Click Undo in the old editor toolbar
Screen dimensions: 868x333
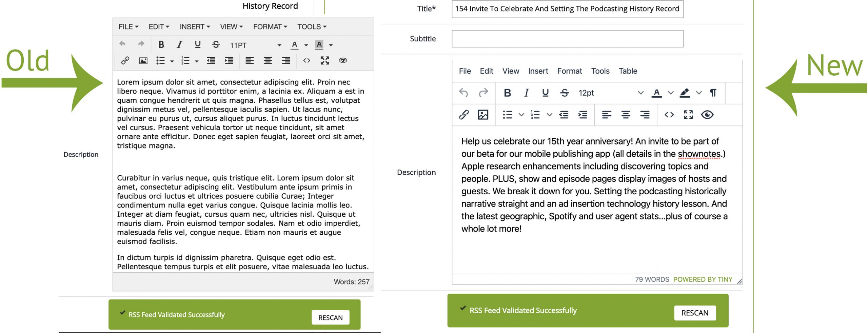[x=123, y=44]
